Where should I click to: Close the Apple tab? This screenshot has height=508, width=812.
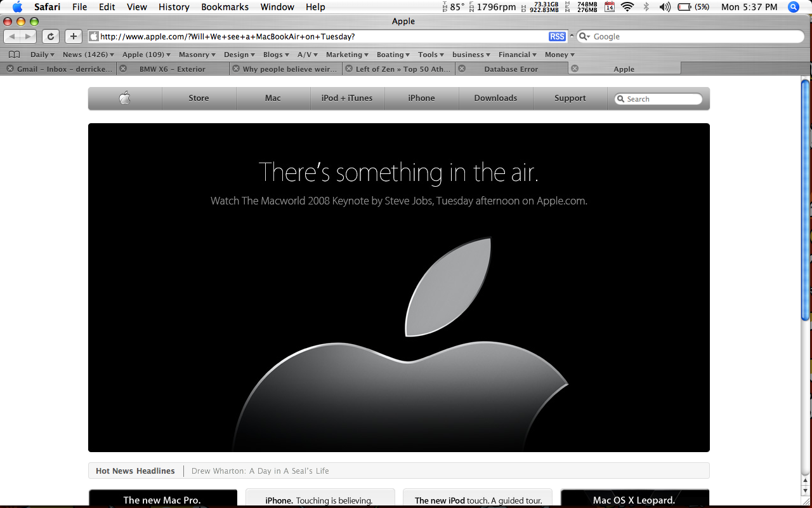pos(575,69)
